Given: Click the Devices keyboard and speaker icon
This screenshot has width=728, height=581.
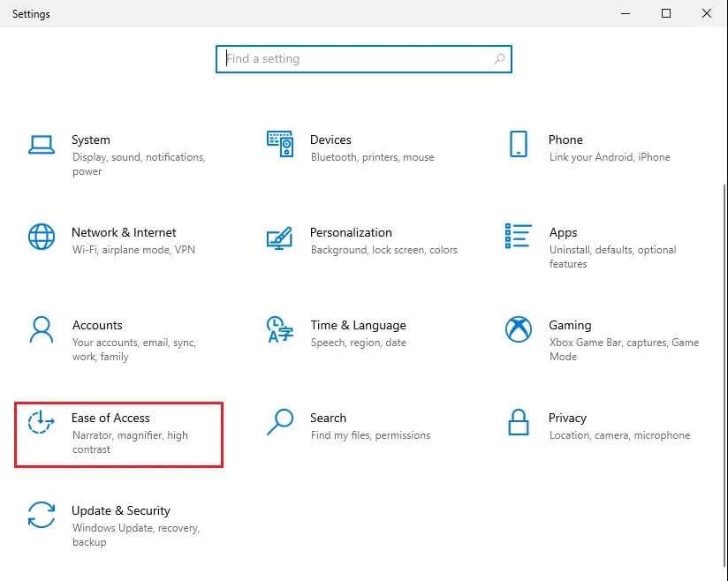Looking at the screenshot, I should pos(280,144).
